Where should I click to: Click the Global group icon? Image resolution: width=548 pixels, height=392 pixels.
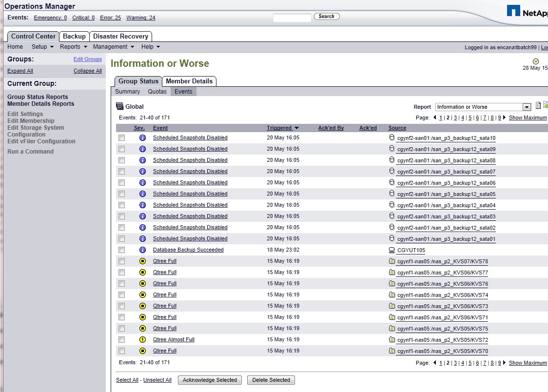[x=120, y=106]
